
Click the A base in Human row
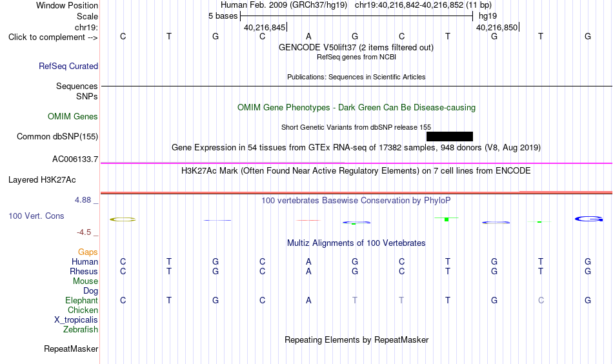(x=308, y=261)
